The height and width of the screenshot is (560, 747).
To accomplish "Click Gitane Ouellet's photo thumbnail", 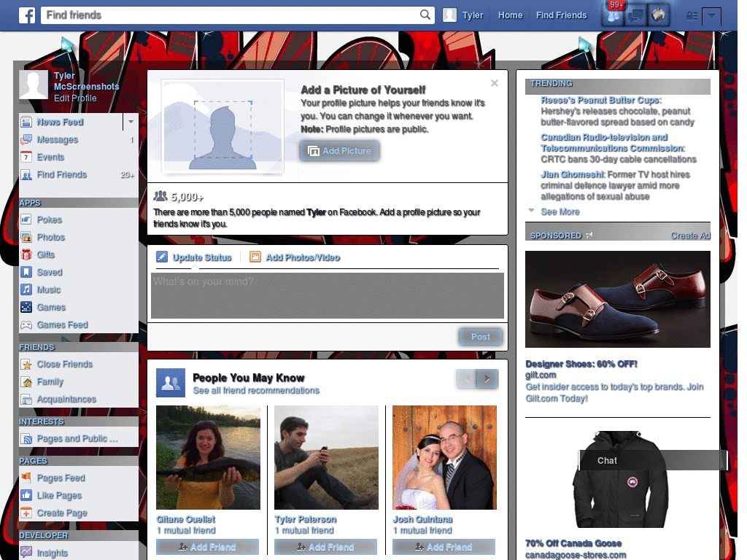I will pos(208,458).
